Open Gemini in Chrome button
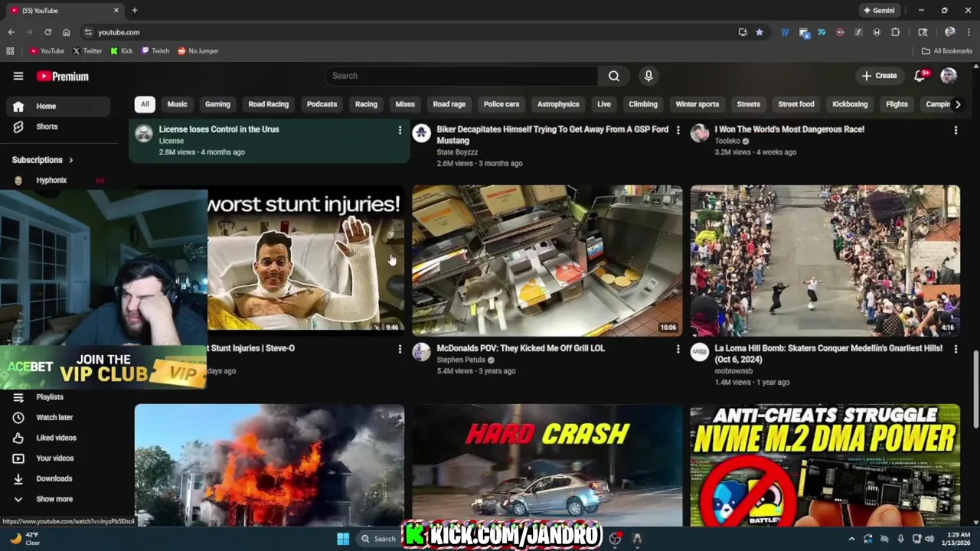This screenshot has width=980, height=551. coord(879,11)
